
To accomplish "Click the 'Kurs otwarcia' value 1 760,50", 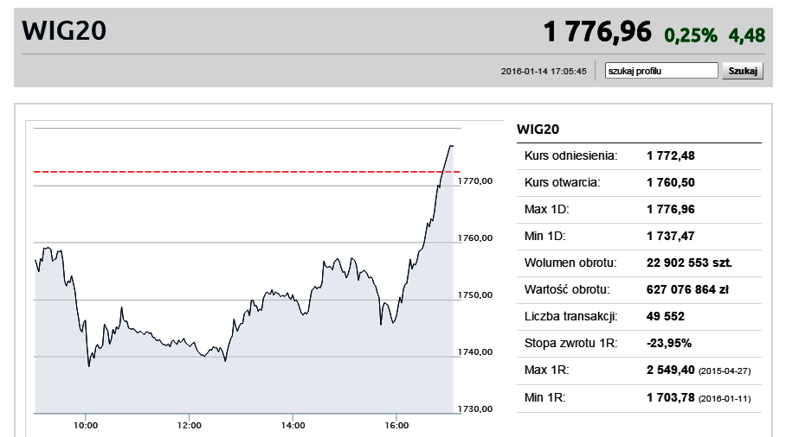I will 670,183.
